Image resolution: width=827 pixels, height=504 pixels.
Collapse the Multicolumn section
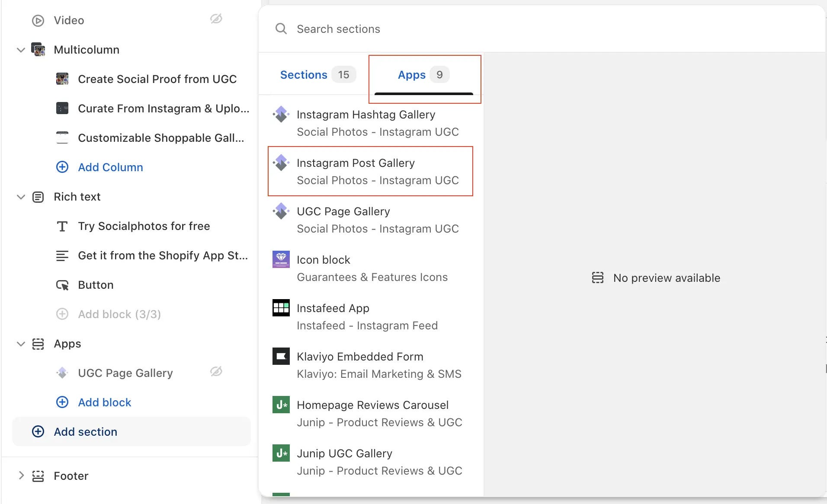(21, 50)
